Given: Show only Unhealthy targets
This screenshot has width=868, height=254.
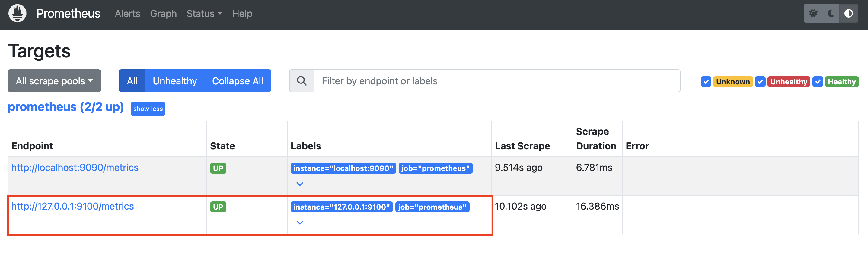Looking at the screenshot, I should pos(175,81).
